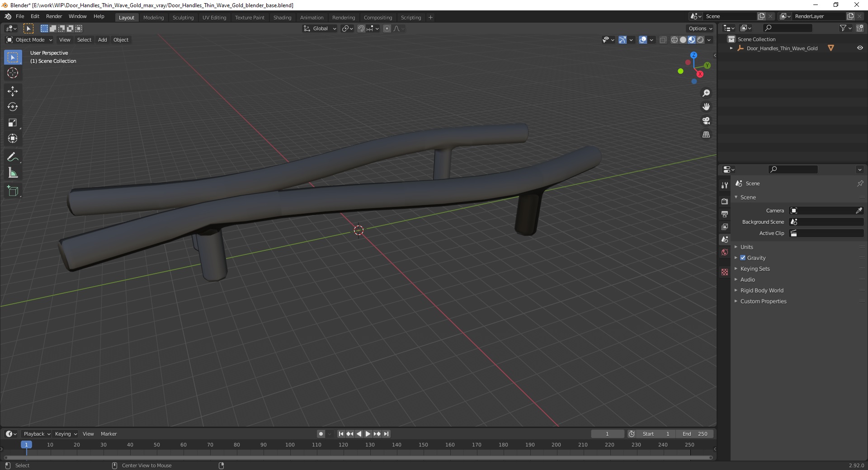The image size is (868, 470).
Task: Open View Layer properties tab
Action: (725, 226)
